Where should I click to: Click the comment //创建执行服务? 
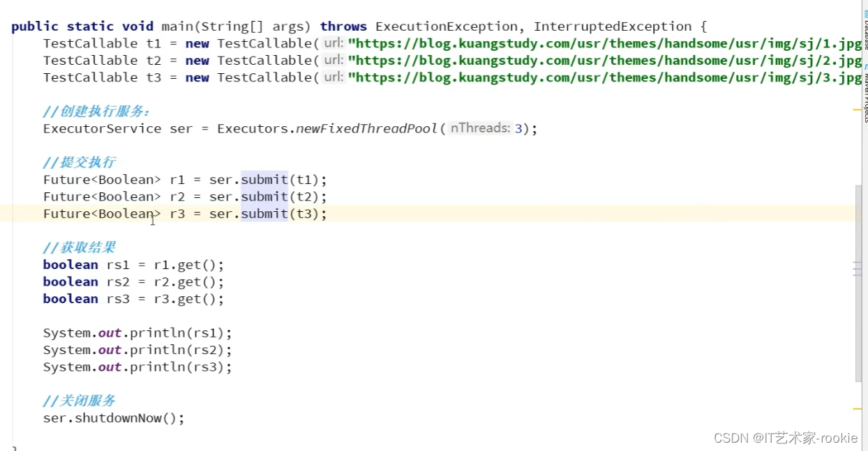pos(97,112)
